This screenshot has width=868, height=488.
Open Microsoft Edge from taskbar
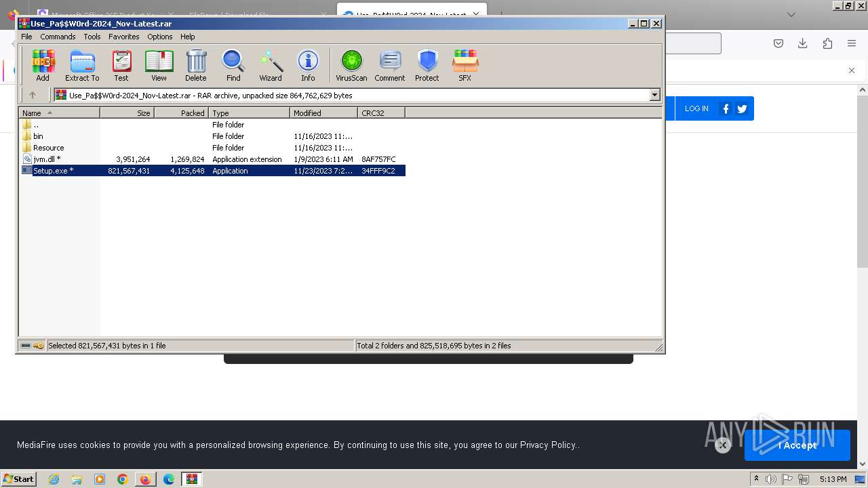pyautogui.click(x=169, y=479)
